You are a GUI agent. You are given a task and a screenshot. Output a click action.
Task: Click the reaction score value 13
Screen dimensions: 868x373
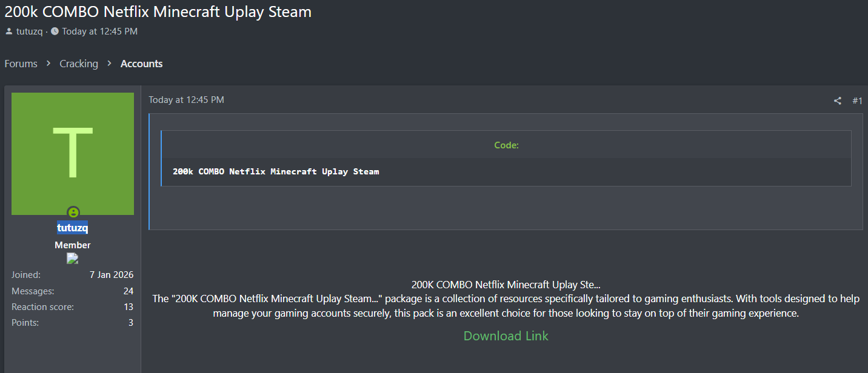coord(129,307)
